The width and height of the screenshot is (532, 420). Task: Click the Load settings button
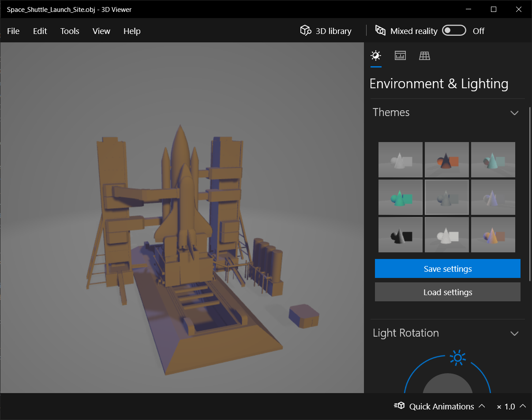(x=447, y=292)
